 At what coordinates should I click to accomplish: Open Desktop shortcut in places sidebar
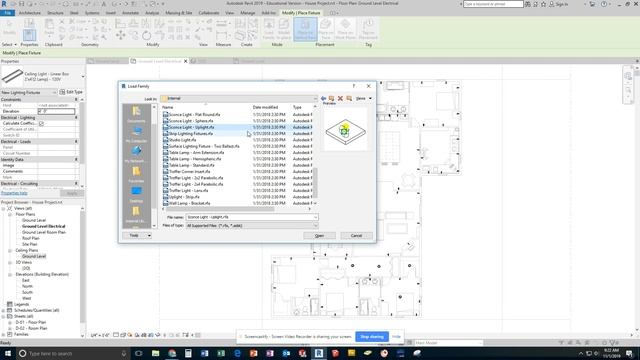pos(136,194)
